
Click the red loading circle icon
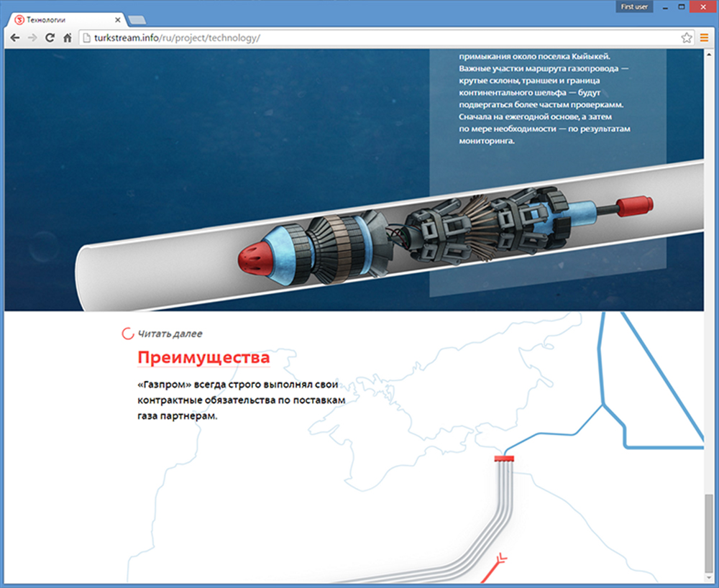pos(128,334)
